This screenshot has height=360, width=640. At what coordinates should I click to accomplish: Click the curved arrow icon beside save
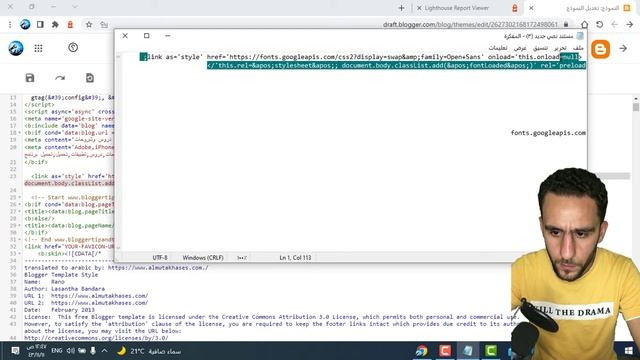[60, 78]
